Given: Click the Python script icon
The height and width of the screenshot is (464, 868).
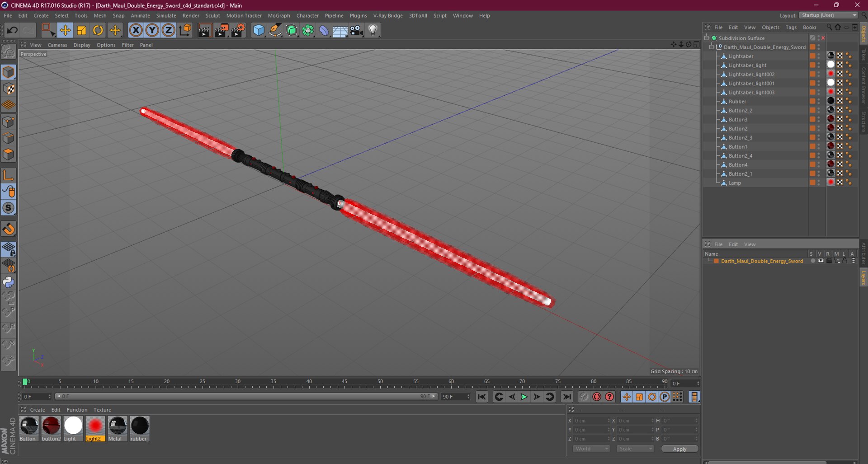Looking at the screenshot, I should pyautogui.click(x=9, y=282).
